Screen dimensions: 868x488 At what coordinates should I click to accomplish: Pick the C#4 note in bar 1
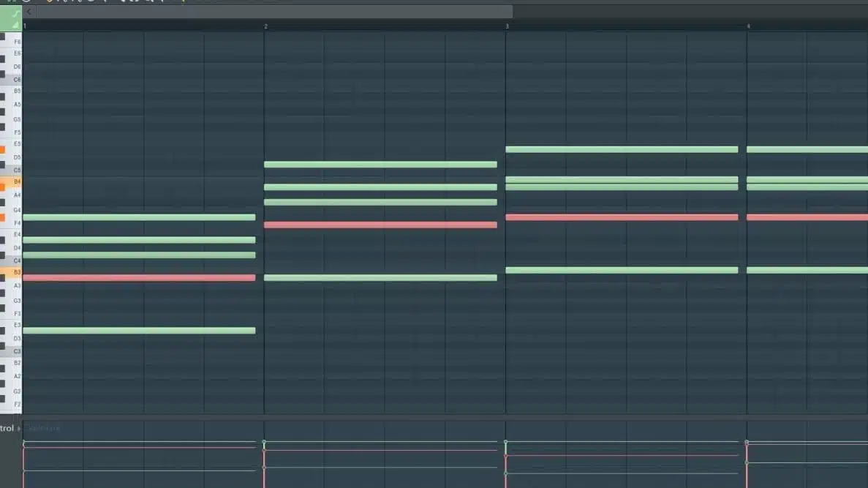tap(139, 255)
